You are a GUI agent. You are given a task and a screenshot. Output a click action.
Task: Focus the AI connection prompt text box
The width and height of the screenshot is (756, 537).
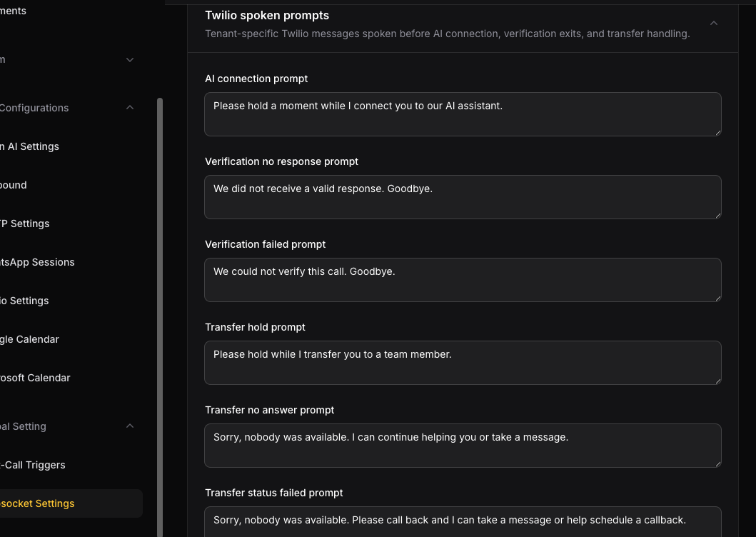[x=463, y=114]
